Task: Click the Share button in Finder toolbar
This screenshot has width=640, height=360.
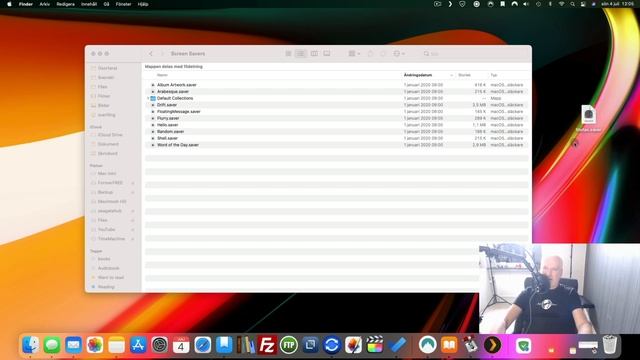Action: (x=370, y=53)
